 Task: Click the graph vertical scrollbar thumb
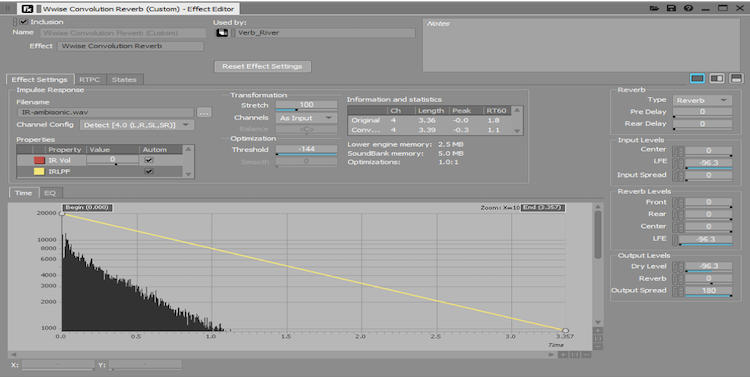pyautogui.click(x=598, y=234)
